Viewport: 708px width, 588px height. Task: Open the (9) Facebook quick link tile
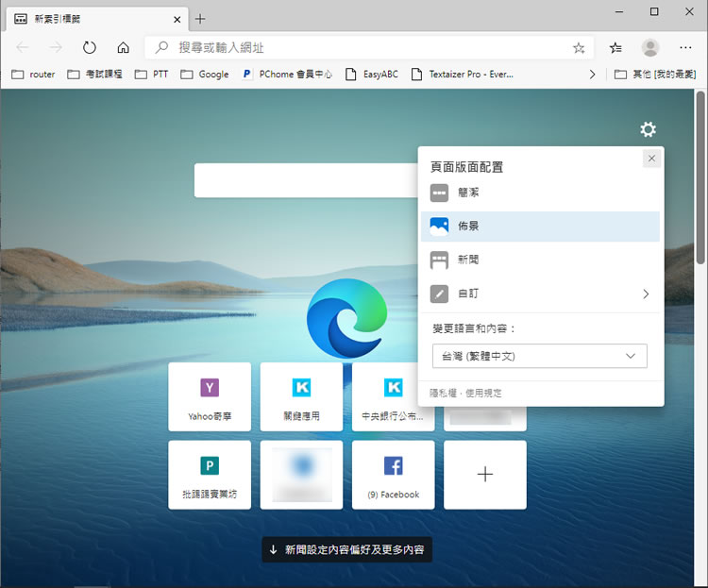point(393,475)
